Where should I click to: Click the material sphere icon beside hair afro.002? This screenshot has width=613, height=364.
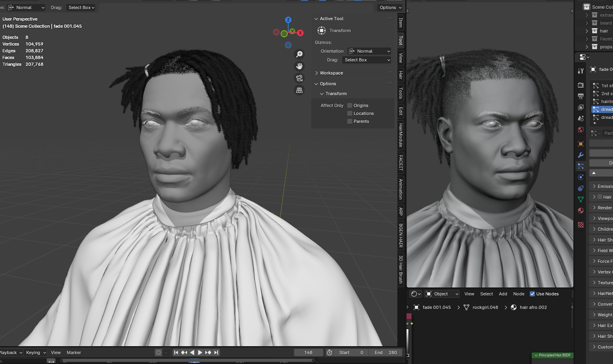pyautogui.click(x=514, y=307)
